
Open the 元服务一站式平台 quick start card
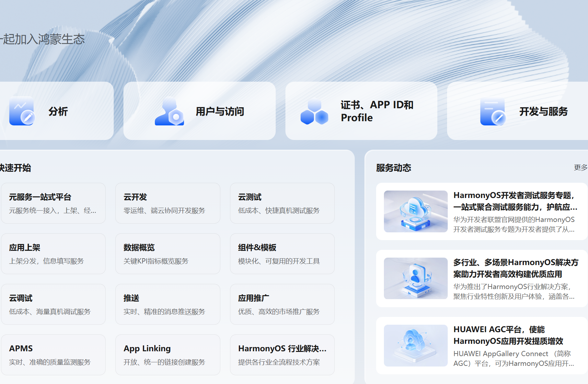53,203
